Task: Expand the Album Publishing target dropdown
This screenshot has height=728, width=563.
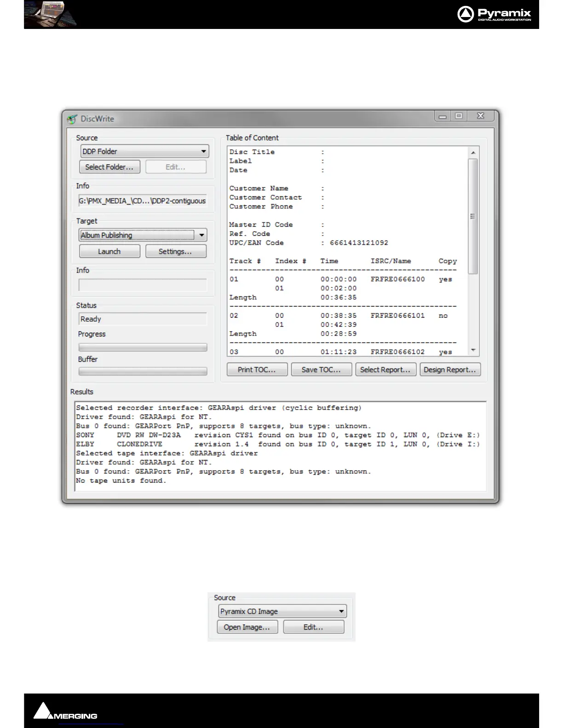Action: pyautogui.click(x=201, y=235)
